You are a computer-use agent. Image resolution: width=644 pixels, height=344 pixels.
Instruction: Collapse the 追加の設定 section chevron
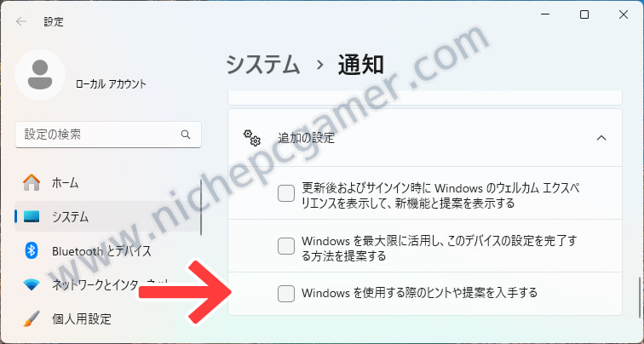(x=601, y=138)
